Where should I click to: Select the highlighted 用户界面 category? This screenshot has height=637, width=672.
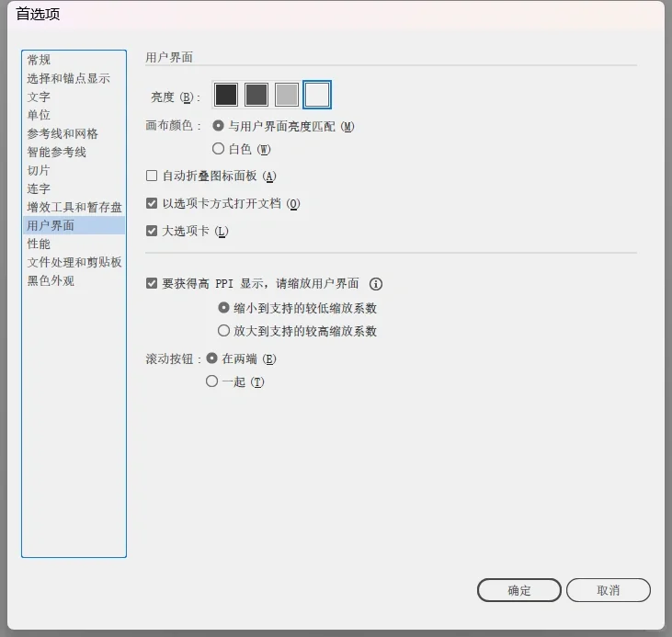pos(74,225)
